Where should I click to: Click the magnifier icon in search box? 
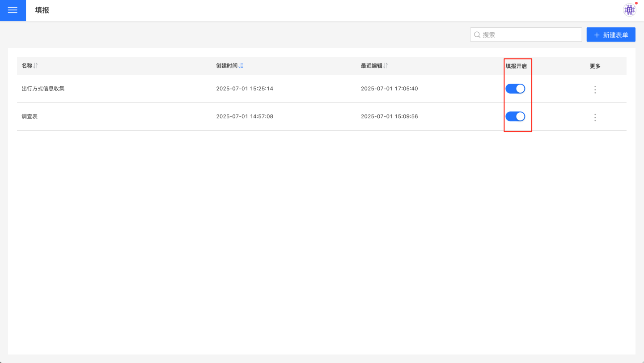pos(477,34)
